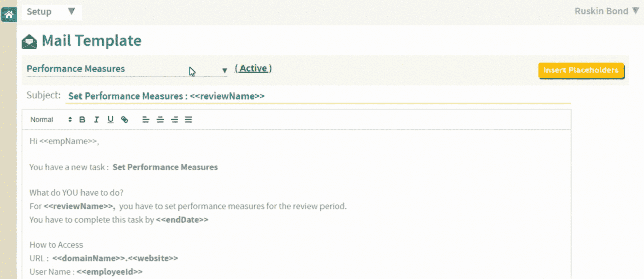Center align text in the editor
The image size is (644, 279).
click(160, 120)
